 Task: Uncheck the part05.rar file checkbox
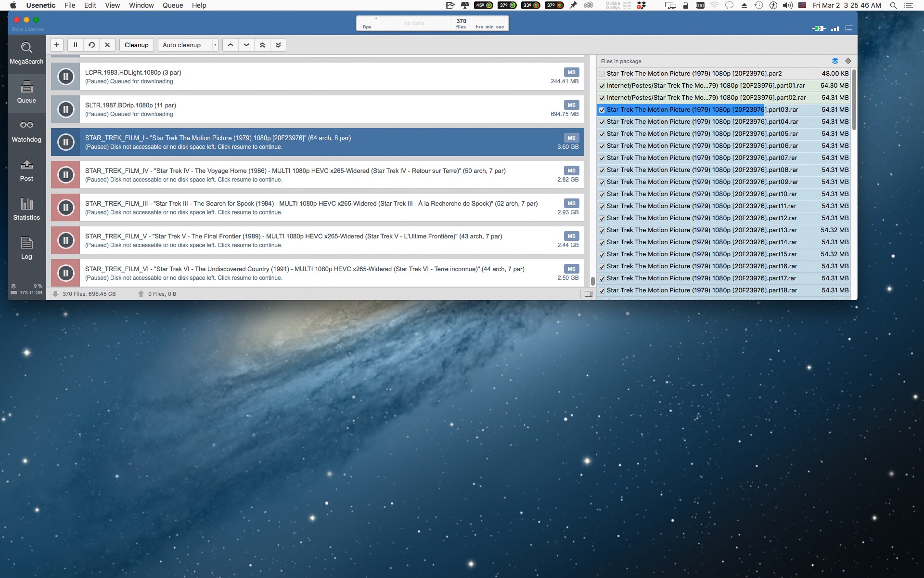click(602, 134)
